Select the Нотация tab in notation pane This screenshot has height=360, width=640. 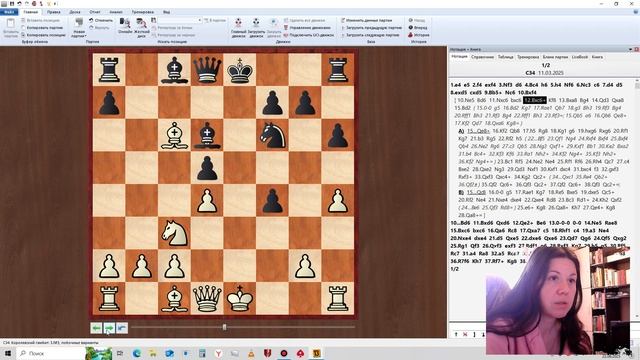[x=459, y=57]
